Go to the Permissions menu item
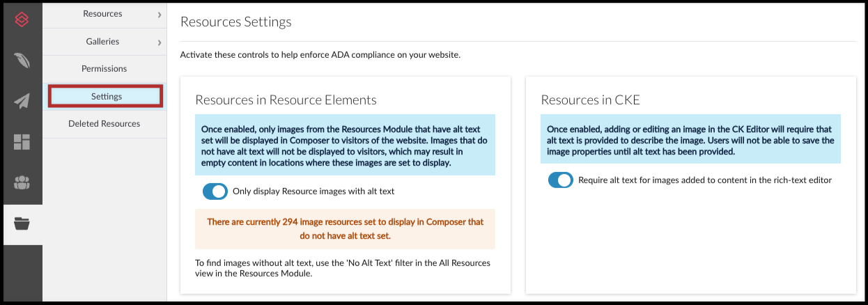 tap(104, 69)
